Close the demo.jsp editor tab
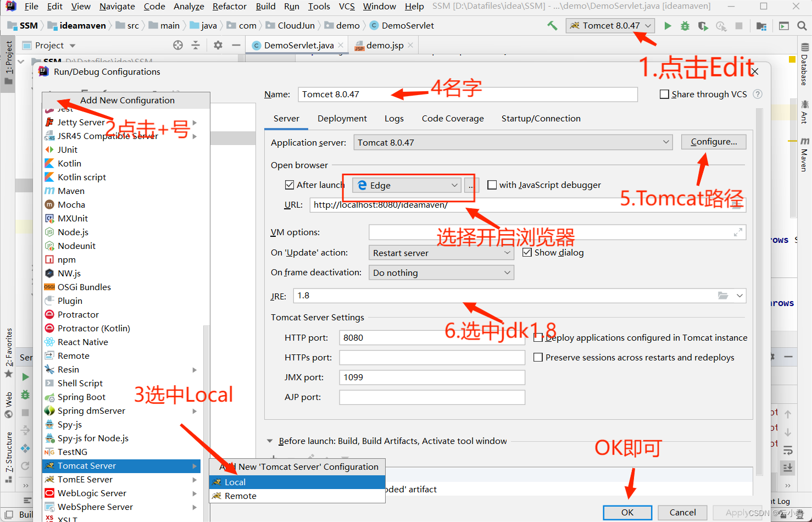 410,45
